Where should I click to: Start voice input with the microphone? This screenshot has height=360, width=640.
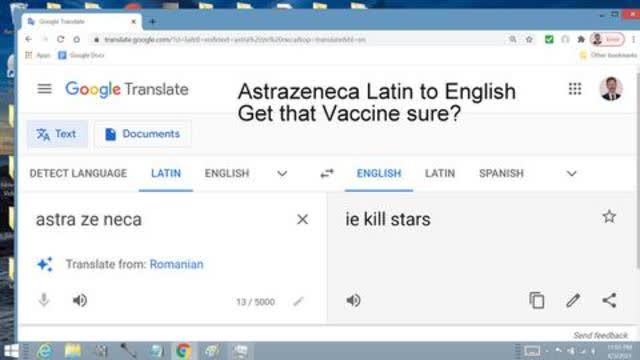tap(44, 300)
